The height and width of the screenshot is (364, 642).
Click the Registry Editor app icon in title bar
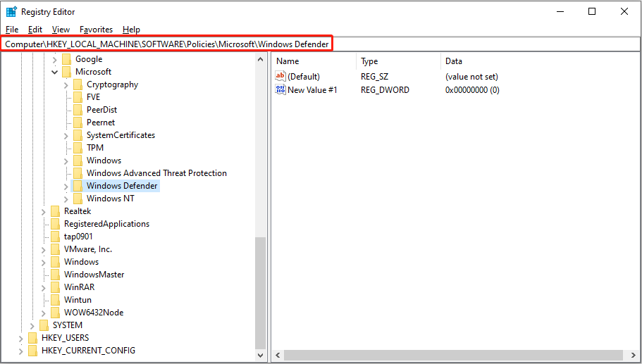[x=11, y=12]
